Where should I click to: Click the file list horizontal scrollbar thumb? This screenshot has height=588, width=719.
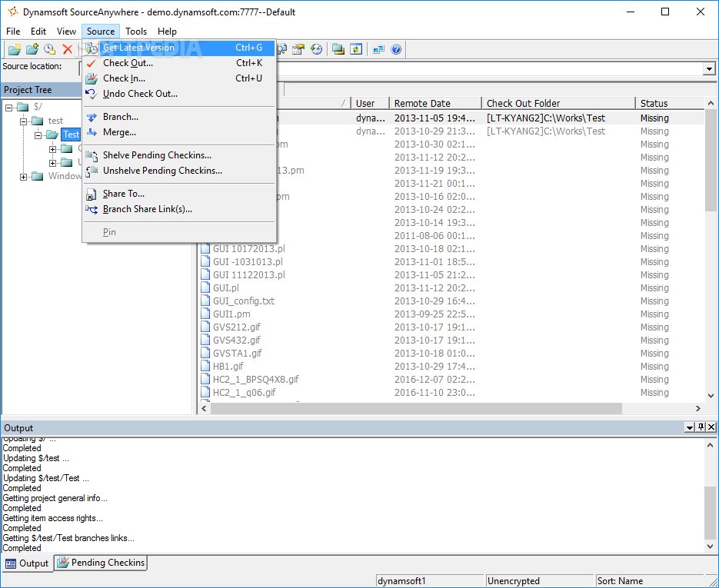click(416, 408)
